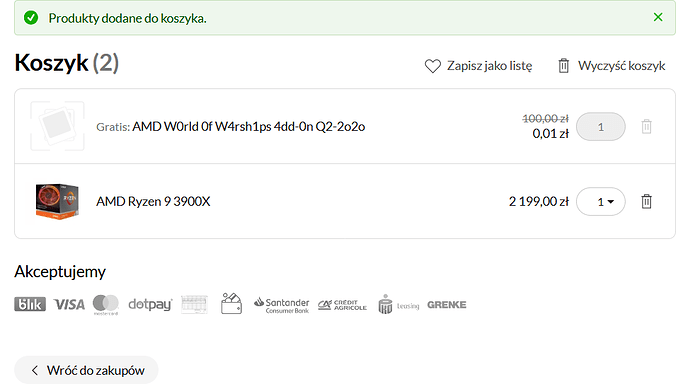Click the Mastercard payment logo
690x384 pixels.
pos(106,304)
